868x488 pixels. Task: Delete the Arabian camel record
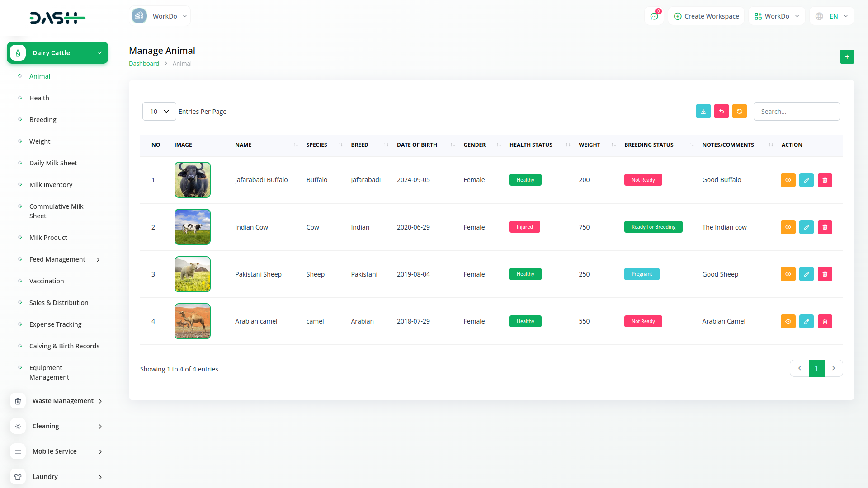tap(825, 322)
